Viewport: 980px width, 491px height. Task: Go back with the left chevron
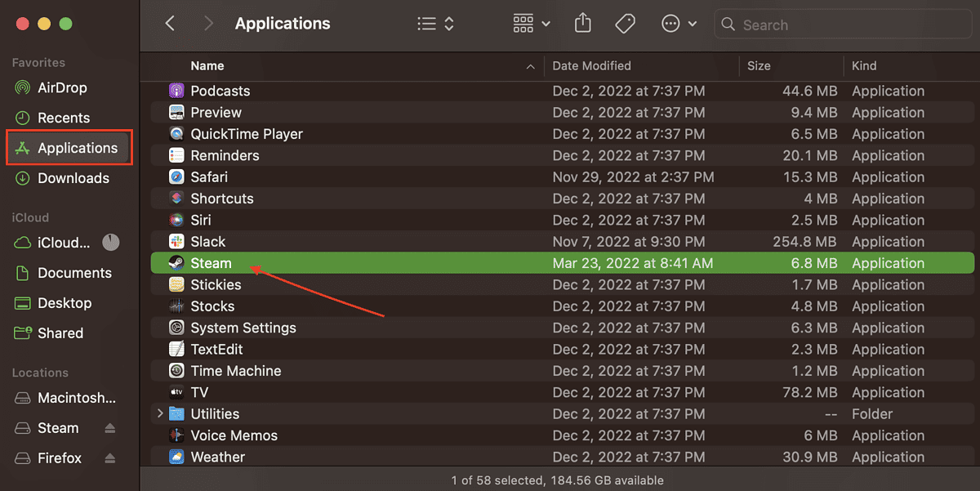coord(170,24)
